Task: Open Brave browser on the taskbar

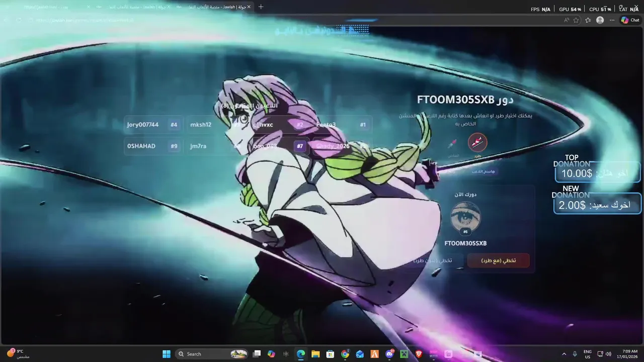Action: click(419, 354)
